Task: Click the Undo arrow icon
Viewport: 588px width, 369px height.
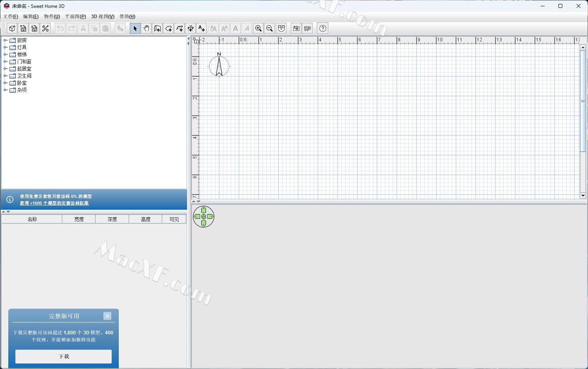Action: click(x=60, y=28)
